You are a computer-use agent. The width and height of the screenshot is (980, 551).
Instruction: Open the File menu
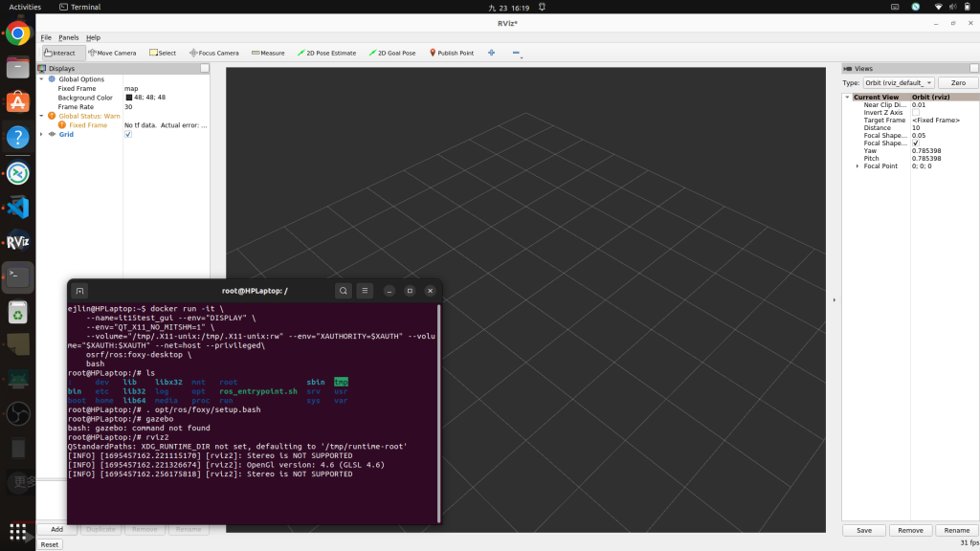point(46,37)
